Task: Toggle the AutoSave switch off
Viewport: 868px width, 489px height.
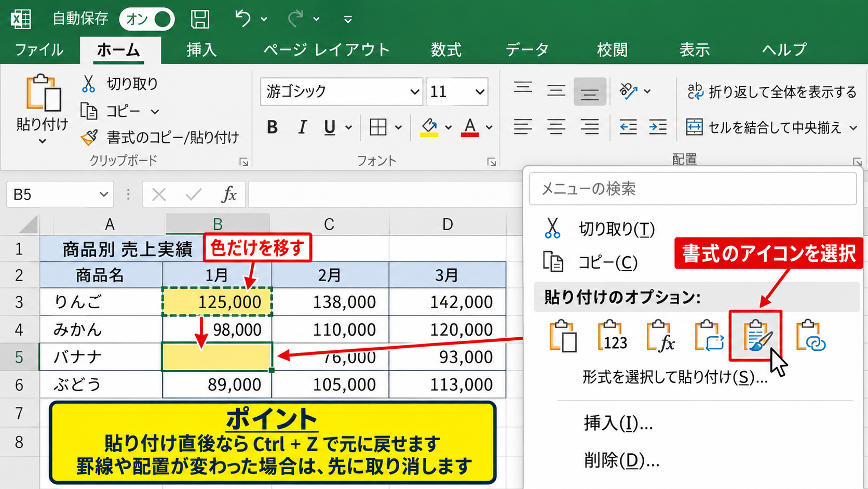Action: point(147,19)
